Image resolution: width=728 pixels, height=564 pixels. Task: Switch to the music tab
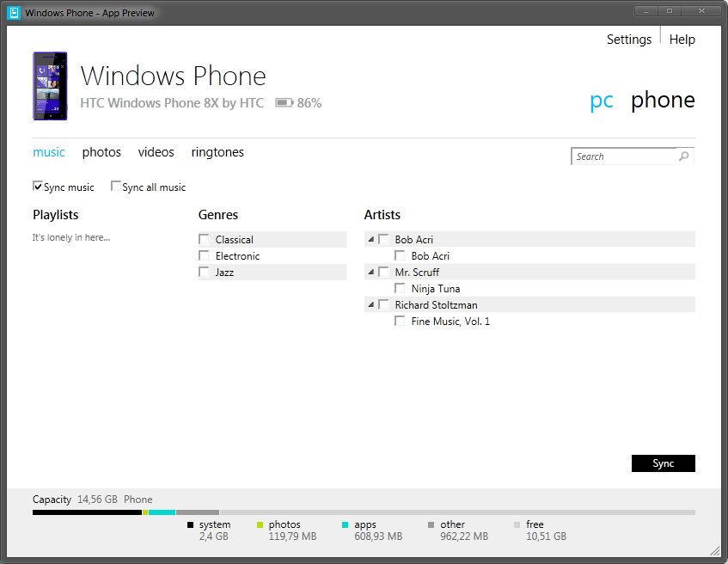(x=49, y=152)
